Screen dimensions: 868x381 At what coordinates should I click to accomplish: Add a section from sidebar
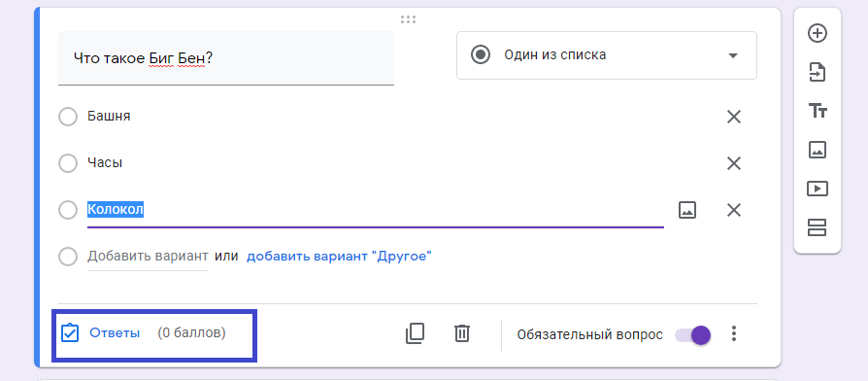pyautogui.click(x=818, y=227)
